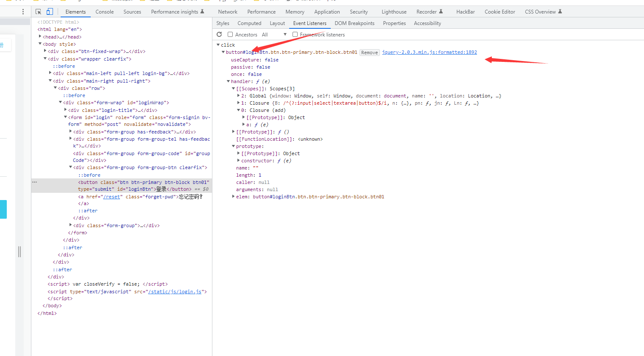This screenshot has height=356, width=644.
Task: Open the Console tab
Action: [105, 12]
